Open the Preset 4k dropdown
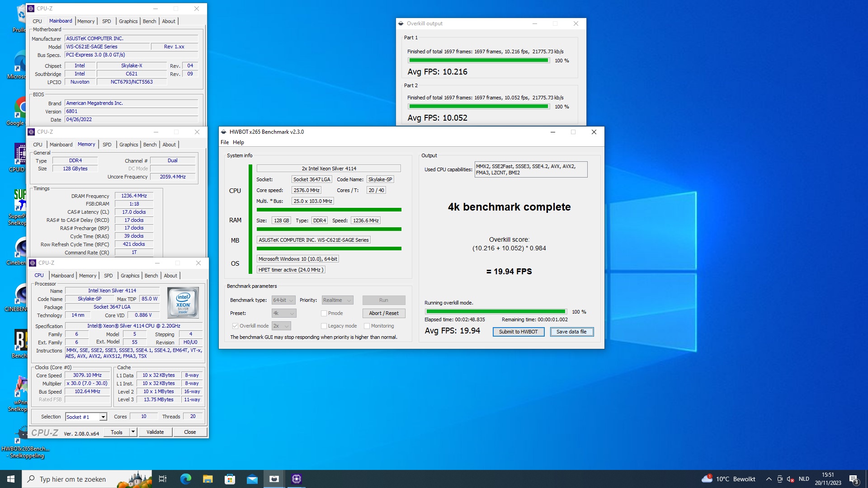Viewport: 868px width, 488px height. tap(283, 313)
